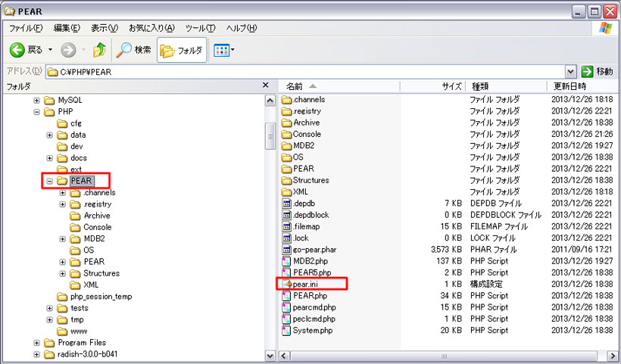Sort by 名前 column header
Screen dimensions: 621x364
coord(339,86)
